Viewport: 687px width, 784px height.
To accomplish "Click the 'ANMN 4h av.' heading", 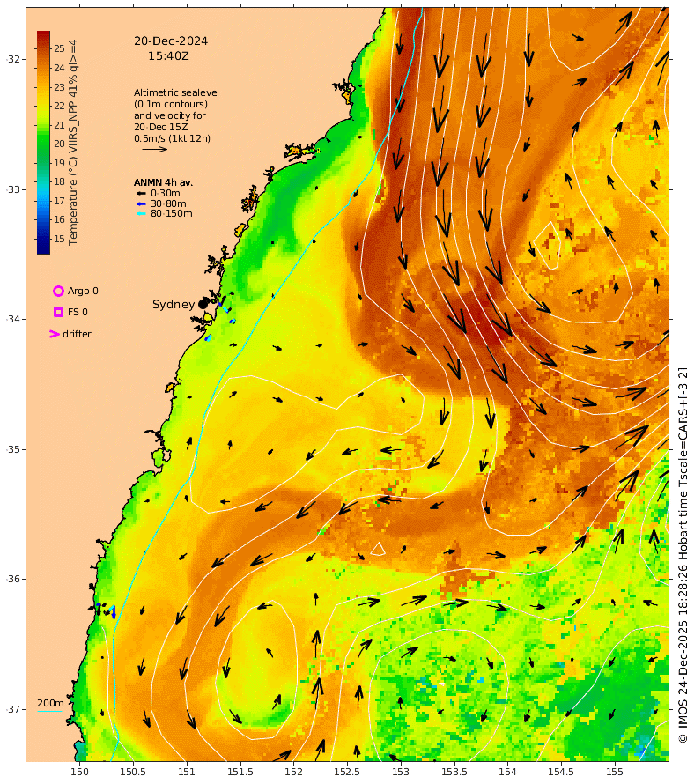I will 163,182.
